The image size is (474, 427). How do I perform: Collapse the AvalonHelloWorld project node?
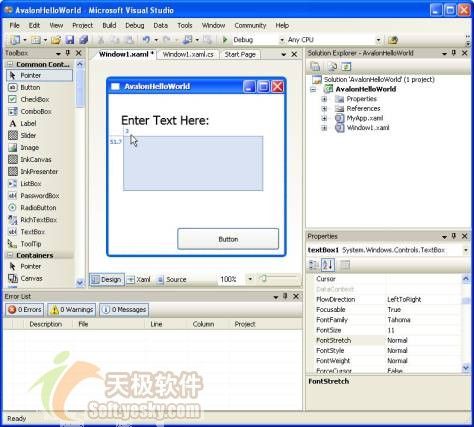tap(313, 89)
